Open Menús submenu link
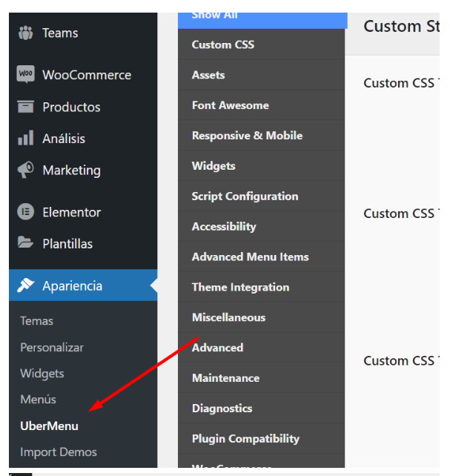This screenshot has width=450, height=476. (x=38, y=399)
